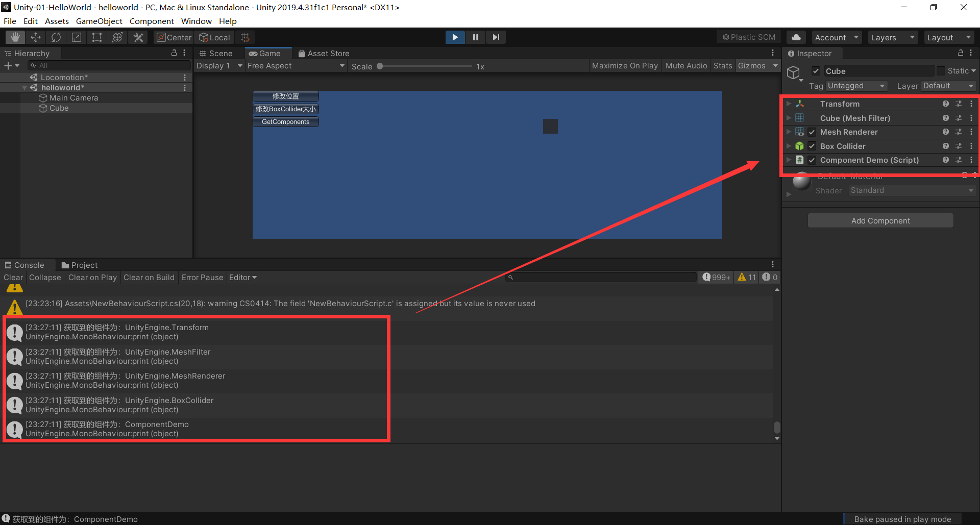Screen dimensions: 980x525
Task: Open Transform component help
Action: pos(946,104)
